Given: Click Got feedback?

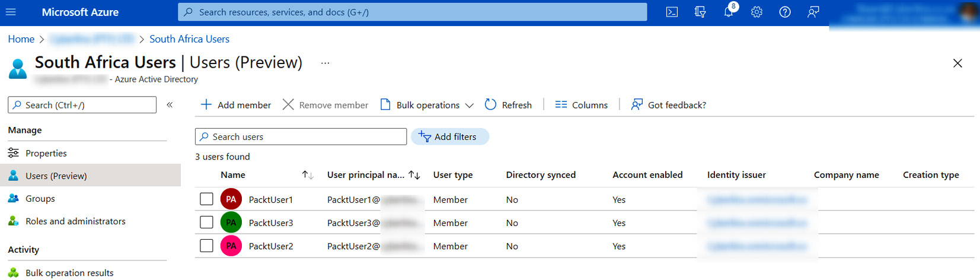Looking at the screenshot, I should click(669, 105).
